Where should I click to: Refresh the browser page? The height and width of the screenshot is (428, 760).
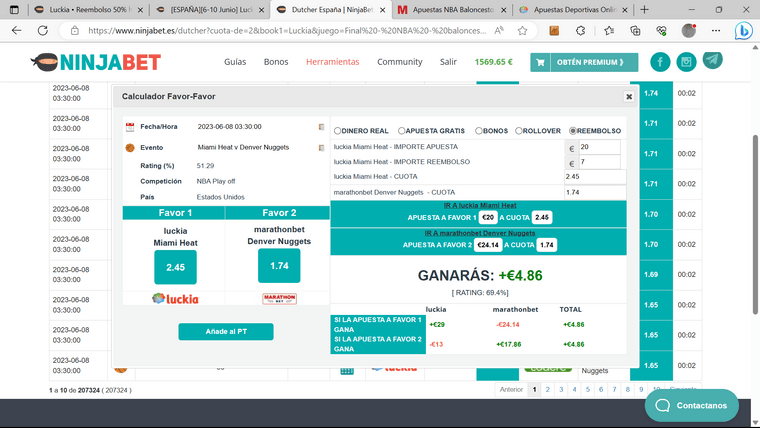click(43, 31)
